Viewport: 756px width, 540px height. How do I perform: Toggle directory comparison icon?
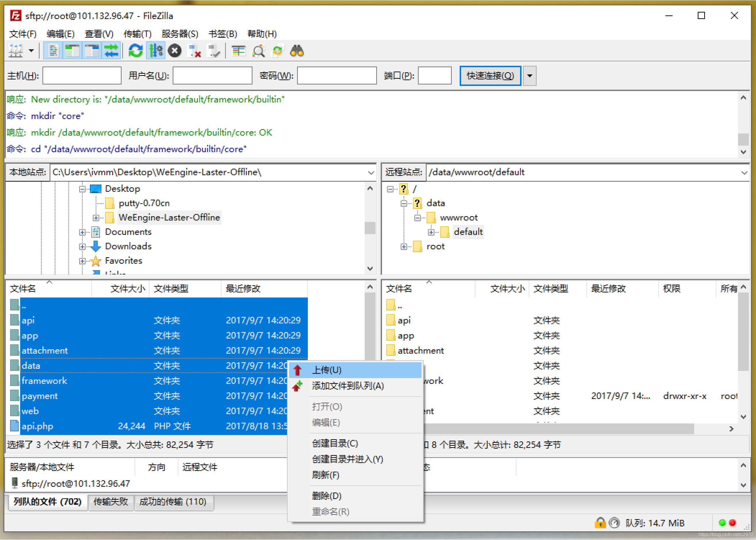(x=258, y=51)
